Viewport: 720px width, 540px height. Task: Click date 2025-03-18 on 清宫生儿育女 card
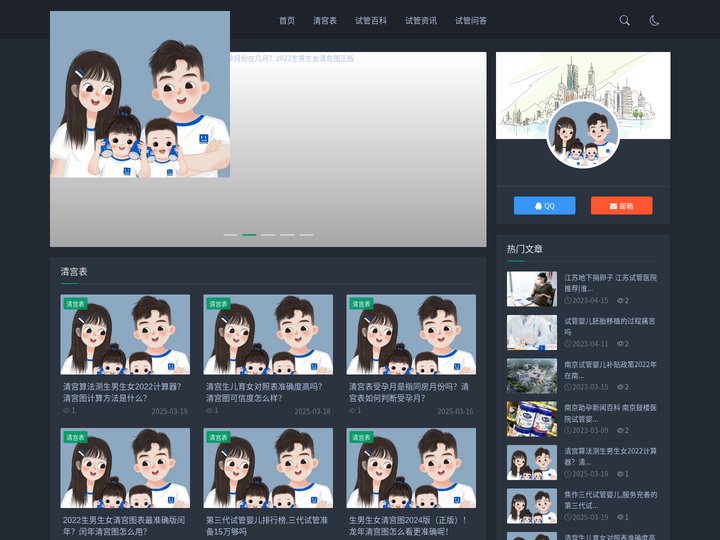click(x=312, y=411)
